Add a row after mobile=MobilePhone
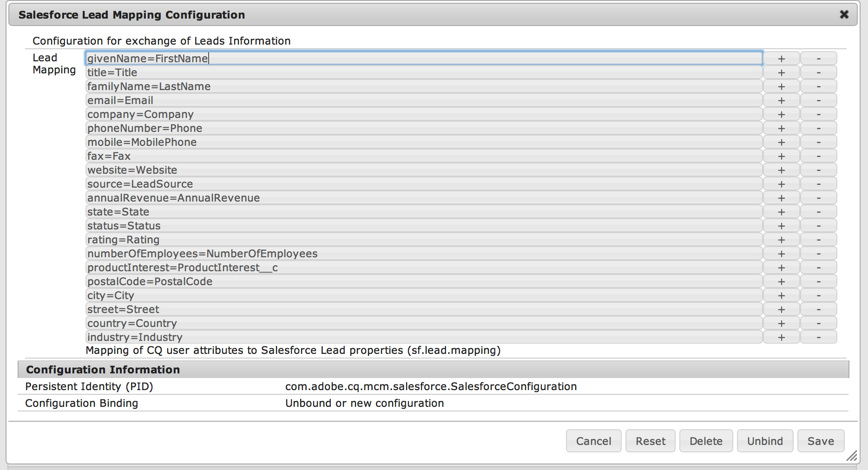 tap(782, 142)
